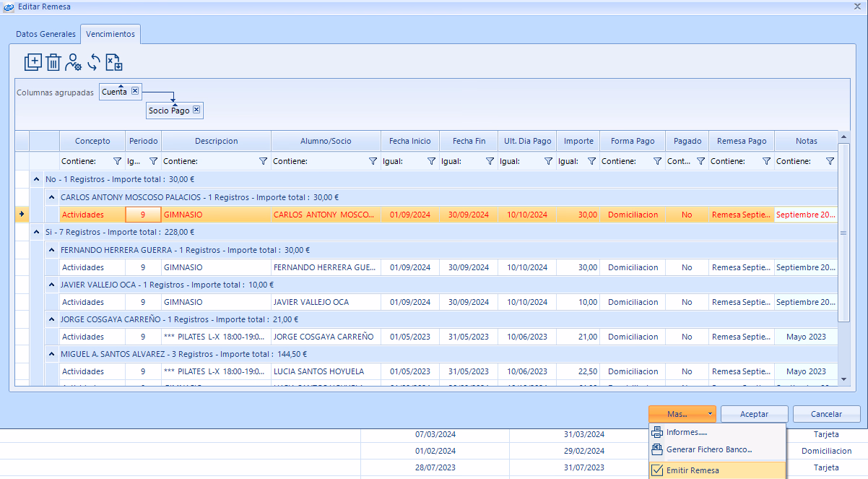Click the export to Excel icon
This screenshot has height=479, width=868.
pos(114,63)
